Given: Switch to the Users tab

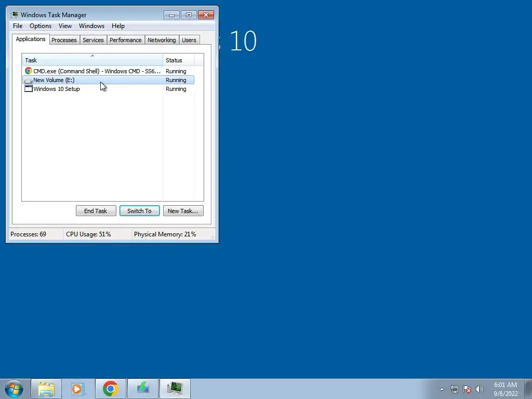Looking at the screenshot, I should [x=189, y=40].
